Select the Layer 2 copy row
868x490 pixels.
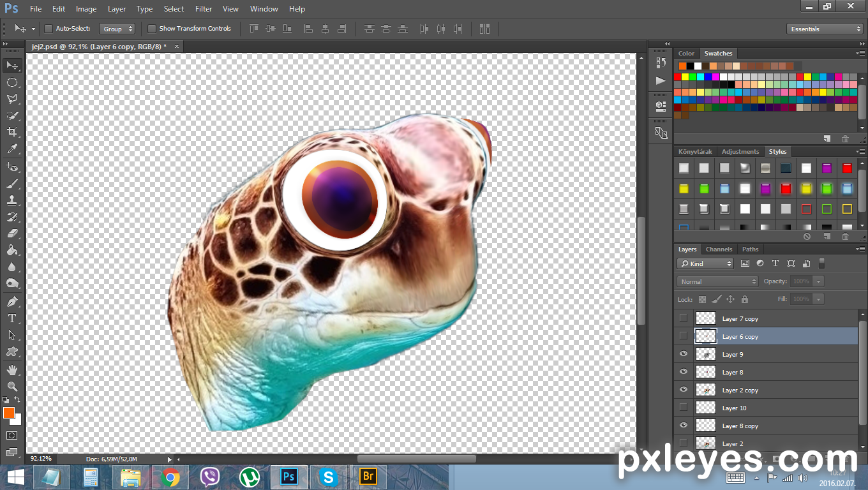[x=766, y=390]
